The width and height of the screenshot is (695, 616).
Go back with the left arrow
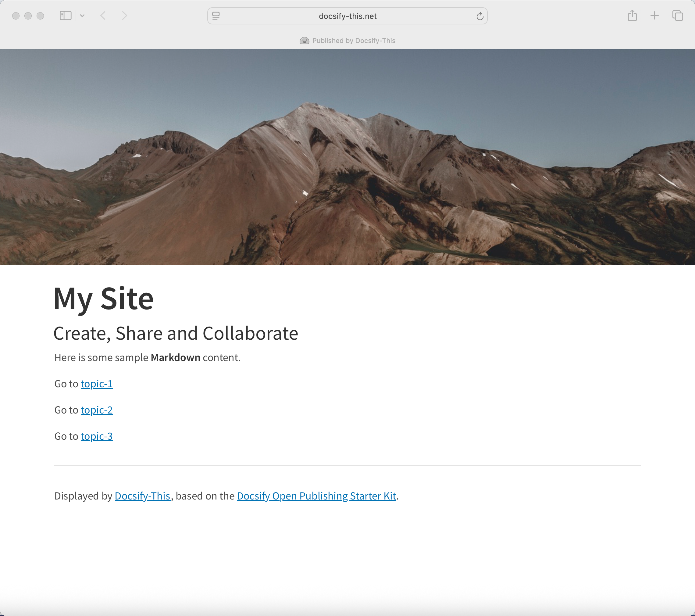coord(103,16)
